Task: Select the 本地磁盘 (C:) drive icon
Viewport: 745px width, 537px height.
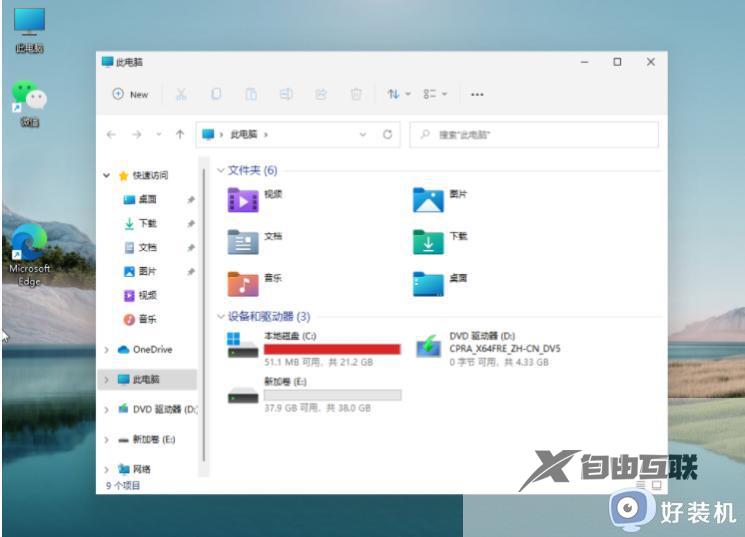Action: pyautogui.click(x=243, y=346)
